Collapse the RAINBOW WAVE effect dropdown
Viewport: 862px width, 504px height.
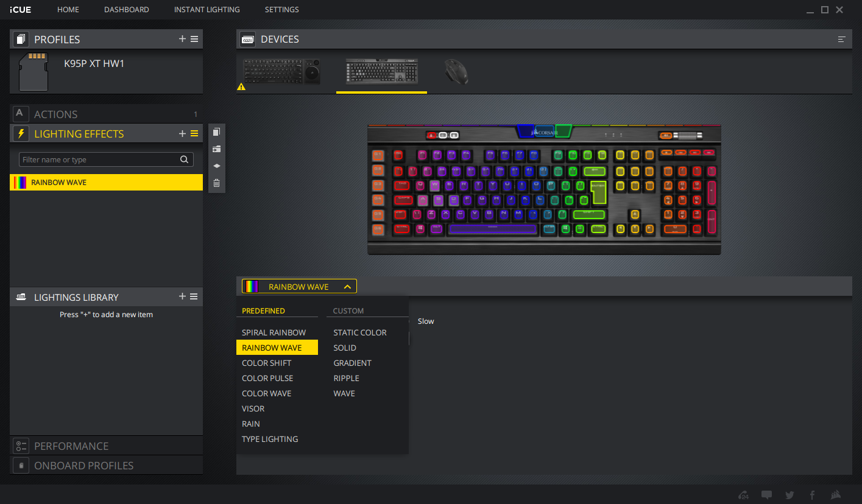point(347,287)
